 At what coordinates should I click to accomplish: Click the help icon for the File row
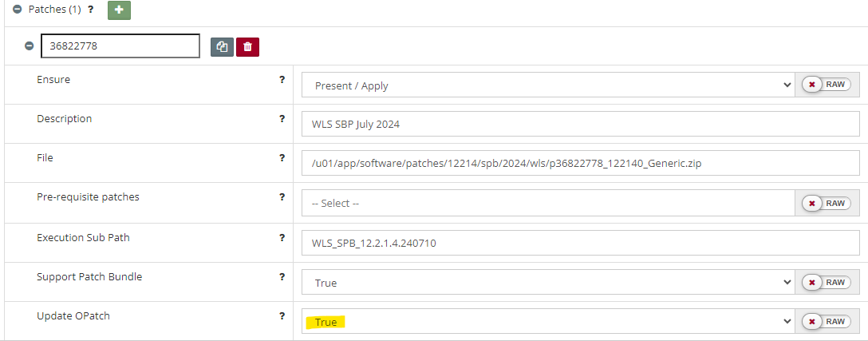pyautogui.click(x=282, y=158)
